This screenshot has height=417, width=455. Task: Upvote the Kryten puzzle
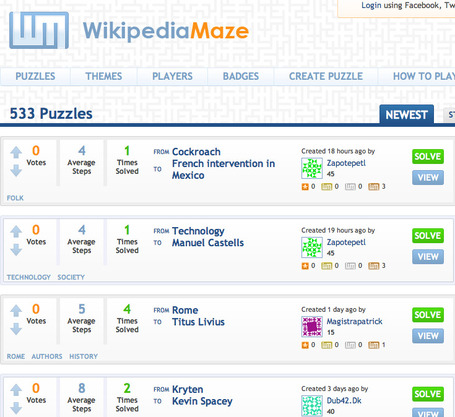tap(16, 390)
